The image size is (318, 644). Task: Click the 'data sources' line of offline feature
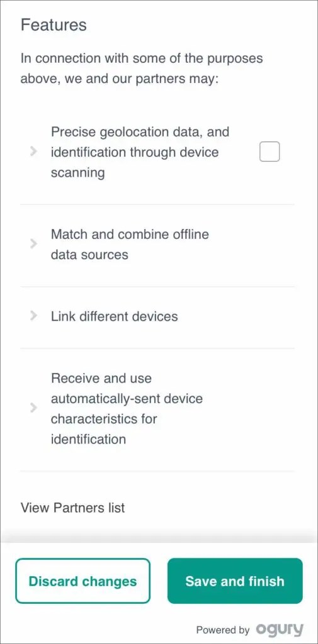[89, 255]
